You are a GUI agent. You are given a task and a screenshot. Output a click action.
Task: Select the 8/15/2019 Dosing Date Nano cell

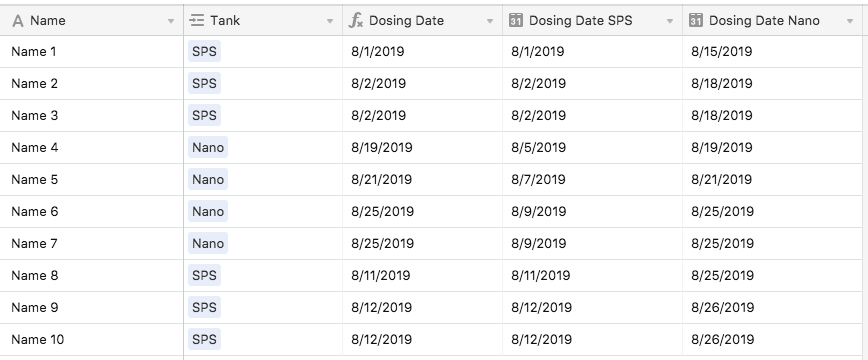click(x=772, y=52)
